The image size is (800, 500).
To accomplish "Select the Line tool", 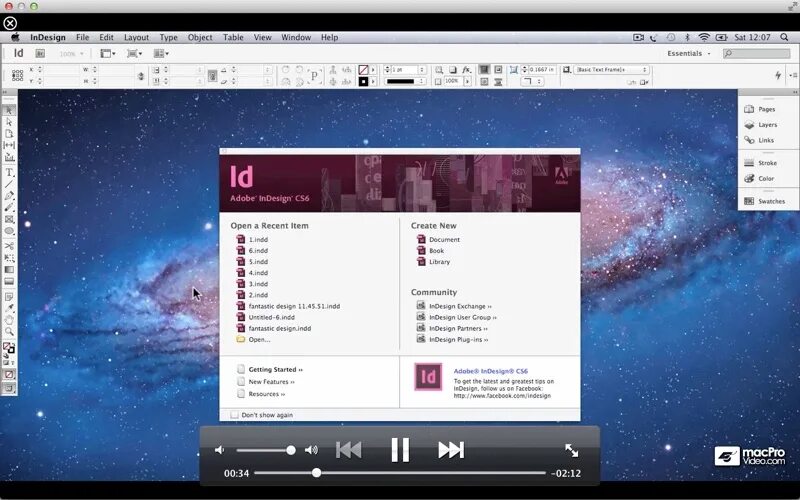I will point(9,184).
